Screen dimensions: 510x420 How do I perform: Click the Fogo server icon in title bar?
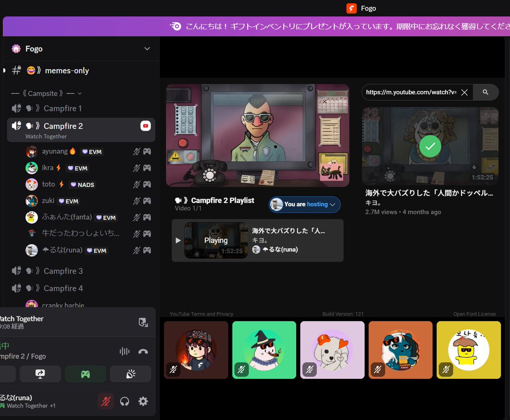pyautogui.click(x=351, y=8)
